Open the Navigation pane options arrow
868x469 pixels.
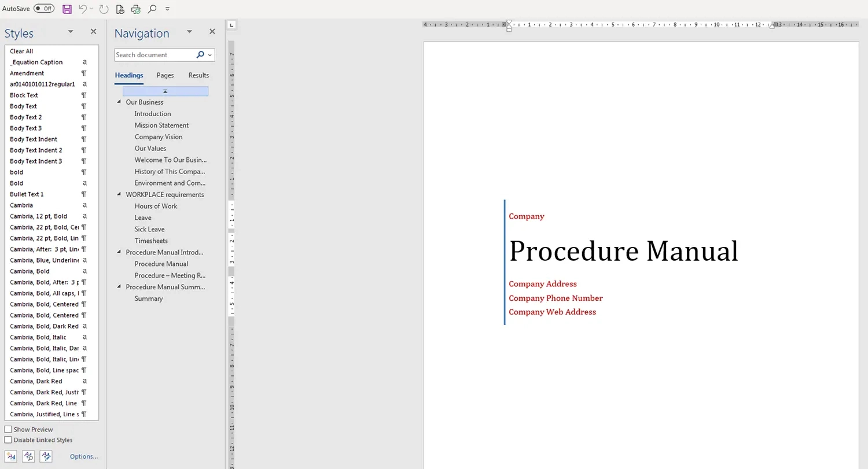click(189, 32)
